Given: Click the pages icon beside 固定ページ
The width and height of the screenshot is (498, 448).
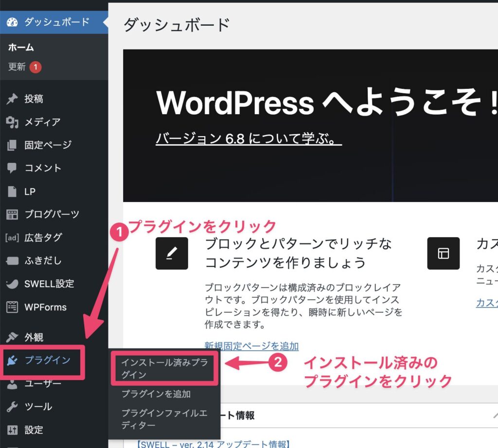Looking at the screenshot, I should pos(12,145).
